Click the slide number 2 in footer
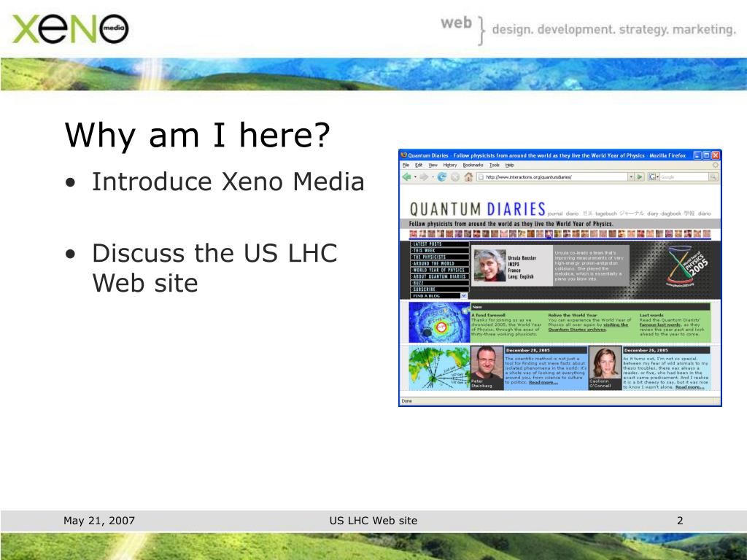Screen dimensions: 747x560 coord(680,521)
